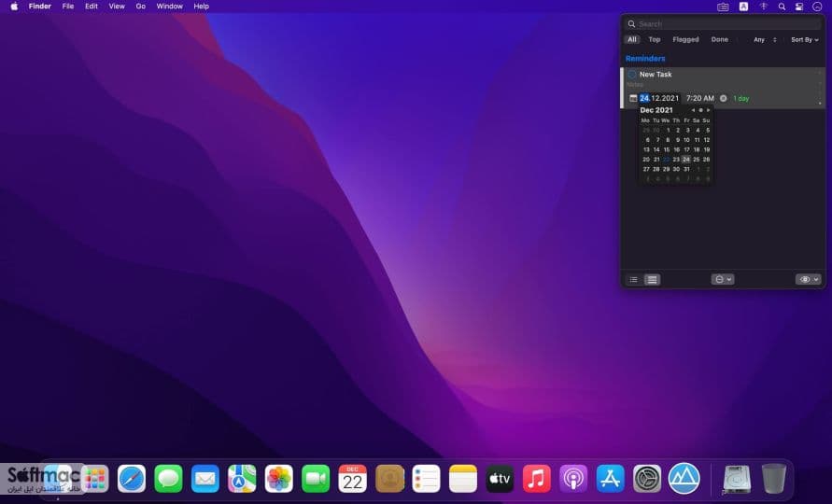Open the Finder menu

40,7
